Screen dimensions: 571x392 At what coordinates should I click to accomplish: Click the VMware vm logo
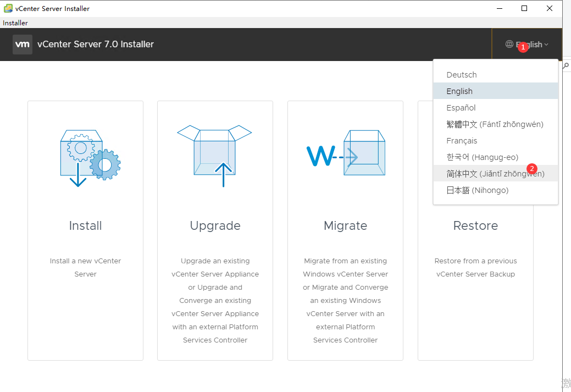coord(23,45)
